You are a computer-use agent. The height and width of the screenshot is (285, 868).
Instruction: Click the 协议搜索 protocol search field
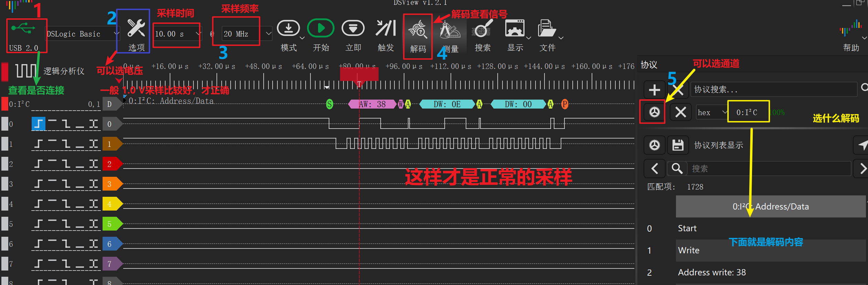[773, 90]
